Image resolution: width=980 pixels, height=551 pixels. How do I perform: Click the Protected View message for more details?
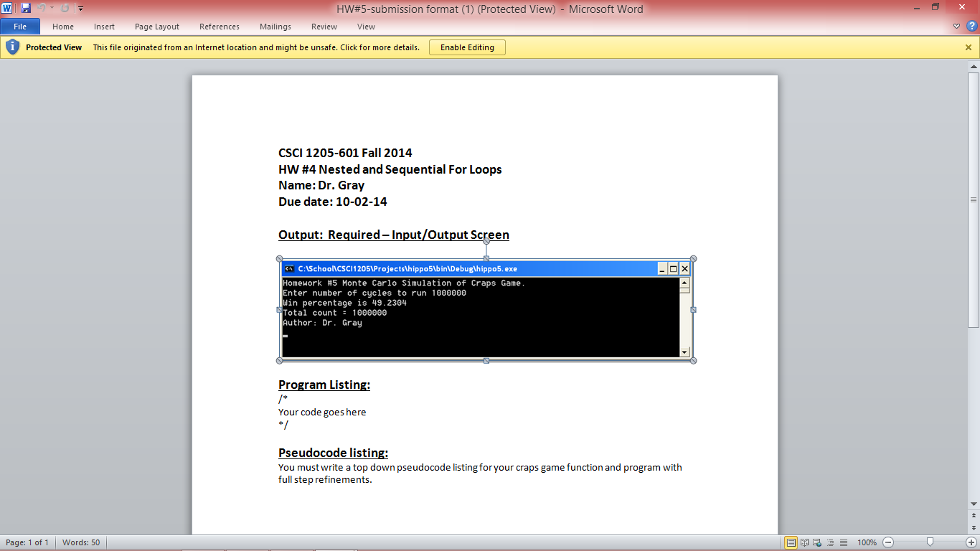256,47
